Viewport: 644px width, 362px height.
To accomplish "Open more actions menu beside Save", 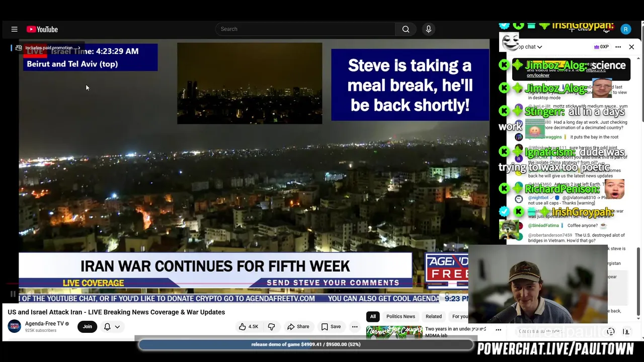I will [x=355, y=327].
